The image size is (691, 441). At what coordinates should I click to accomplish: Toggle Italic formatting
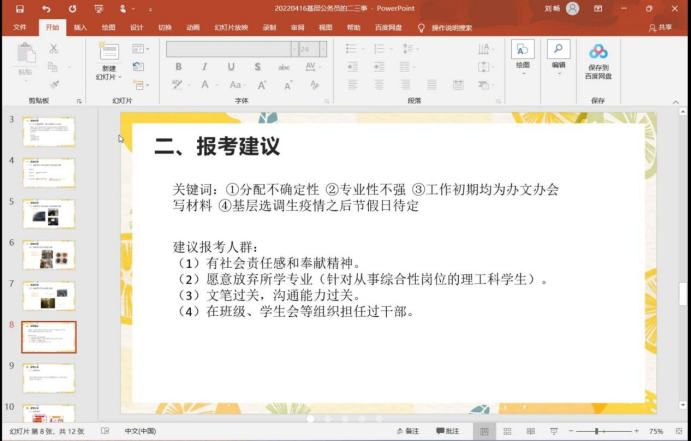(x=204, y=67)
